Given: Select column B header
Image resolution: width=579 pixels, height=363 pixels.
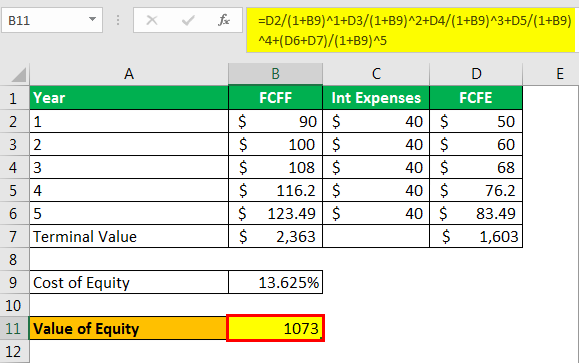Looking at the screenshot, I should pyautogui.click(x=275, y=74).
